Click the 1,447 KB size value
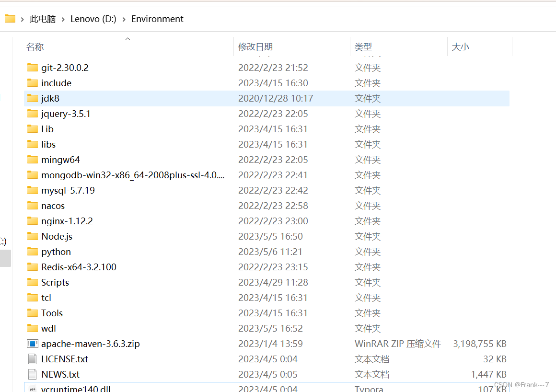This screenshot has width=556, height=392. tap(488, 374)
